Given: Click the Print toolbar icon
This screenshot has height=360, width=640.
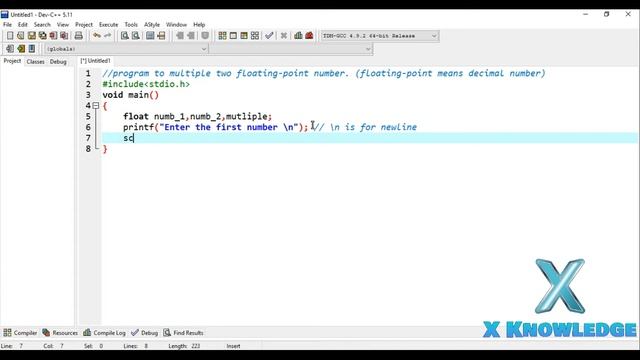Looking at the screenshot, I should tap(78, 36).
